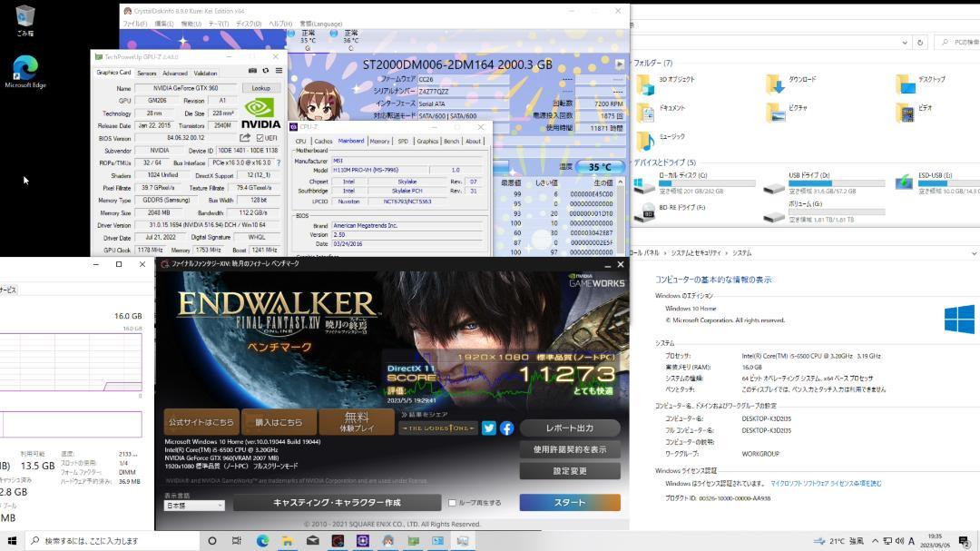Collapse the Folders (7) group in Explorer
The image size is (980, 551).
coord(652,64)
